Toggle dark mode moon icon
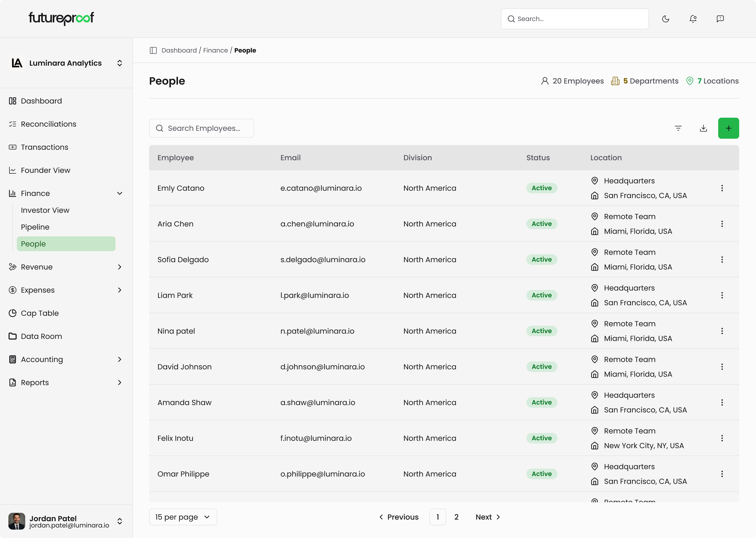The height and width of the screenshot is (538, 756). click(666, 19)
